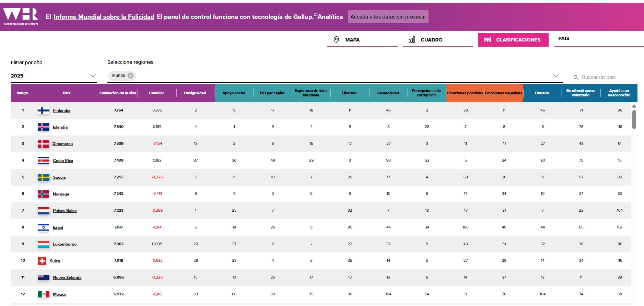
Task: Open the PAÍS tab
Action: click(599, 39)
